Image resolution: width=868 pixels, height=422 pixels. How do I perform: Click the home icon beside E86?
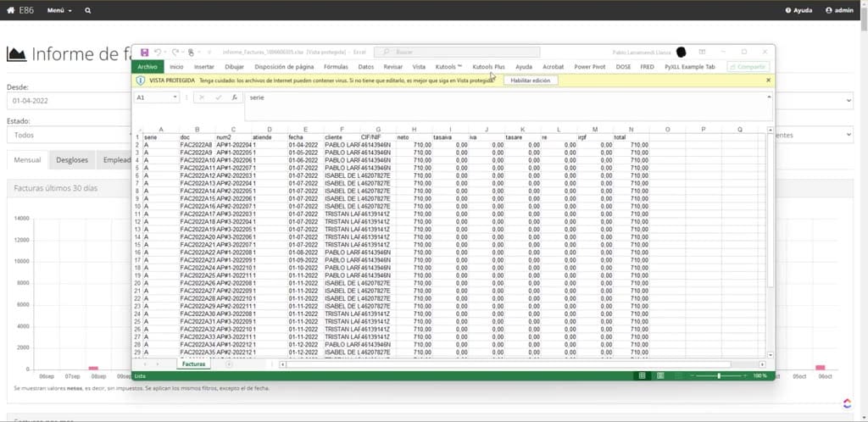pos(10,10)
